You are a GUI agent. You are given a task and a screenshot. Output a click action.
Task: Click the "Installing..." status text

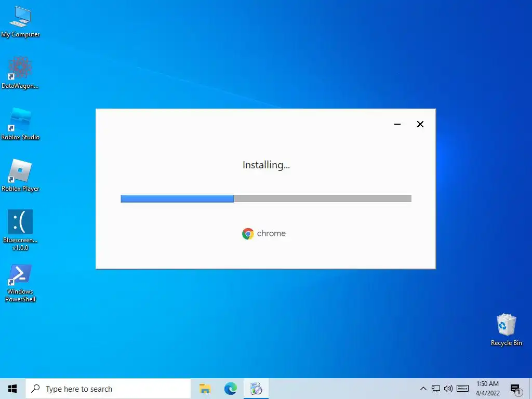pos(266,165)
